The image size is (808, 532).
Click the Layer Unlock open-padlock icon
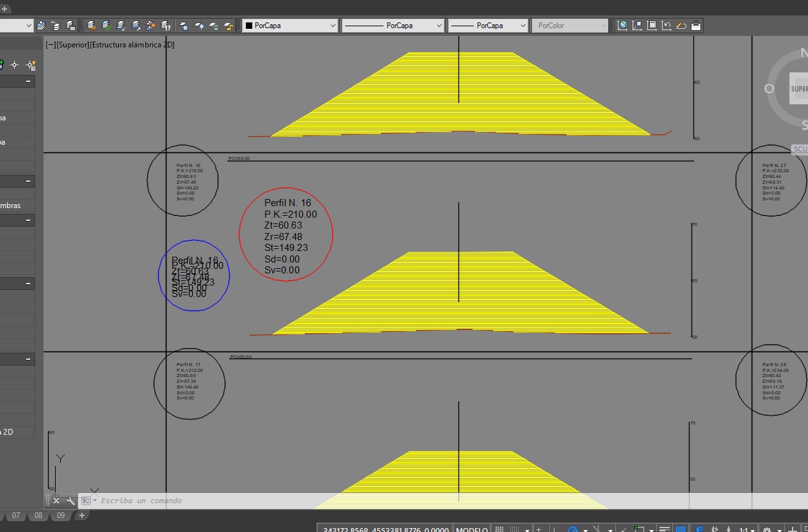229,26
